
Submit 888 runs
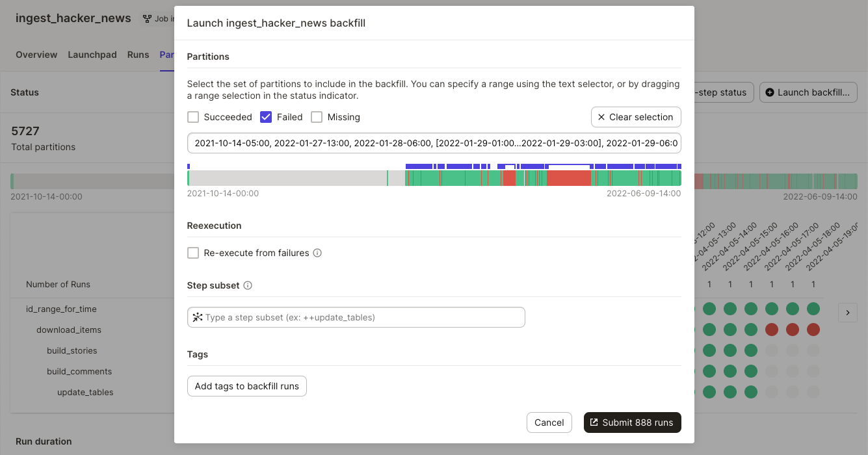tap(633, 422)
